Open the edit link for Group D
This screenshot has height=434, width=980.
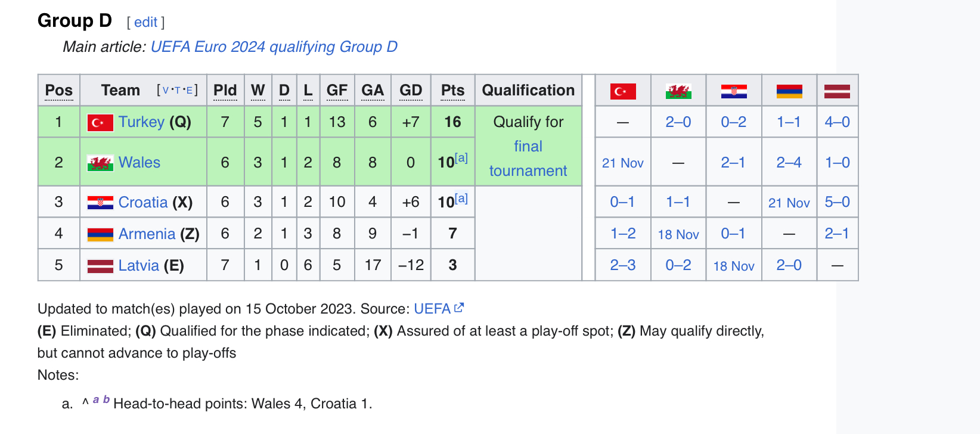[x=145, y=23]
